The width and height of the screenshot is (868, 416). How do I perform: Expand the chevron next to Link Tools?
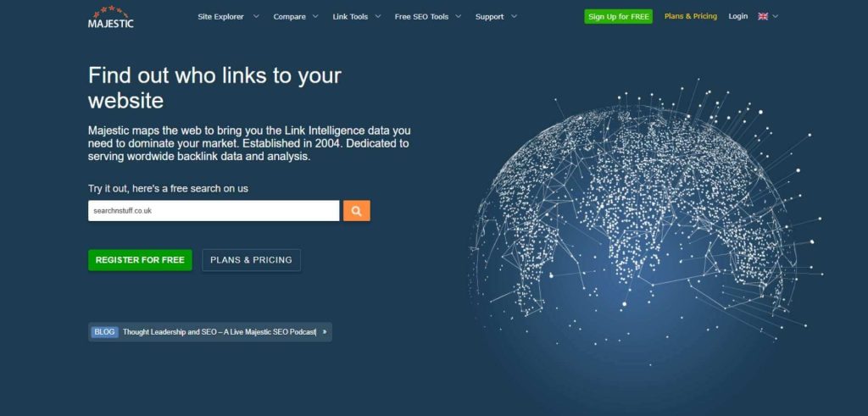(x=377, y=16)
